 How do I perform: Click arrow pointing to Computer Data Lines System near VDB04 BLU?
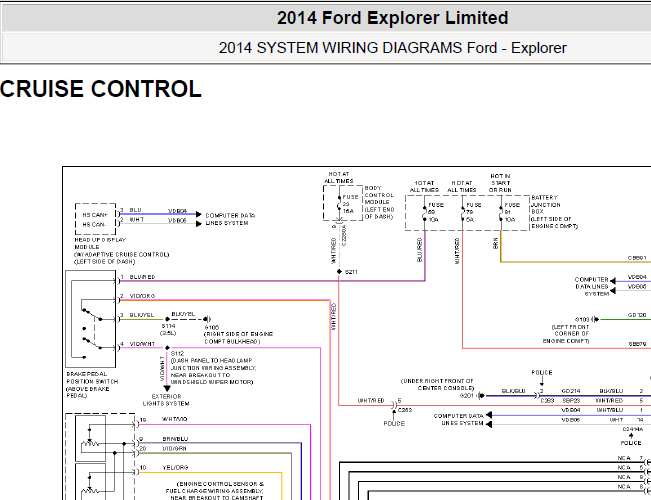click(198, 215)
